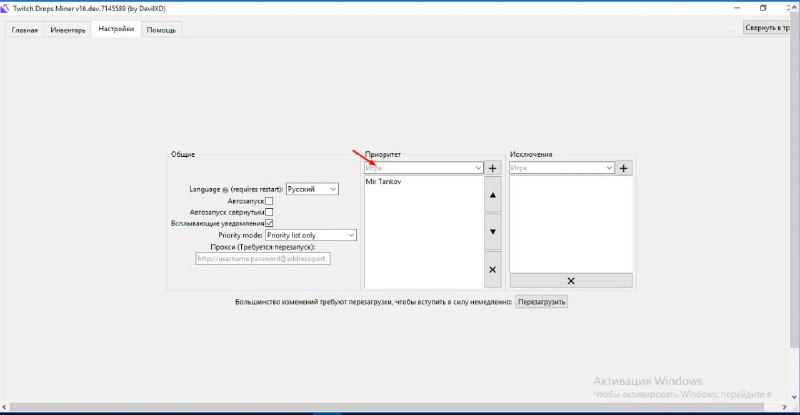Disable Всплывающие уведомления checkbox
This screenshot has width=800, height=415.
(269, 223)
